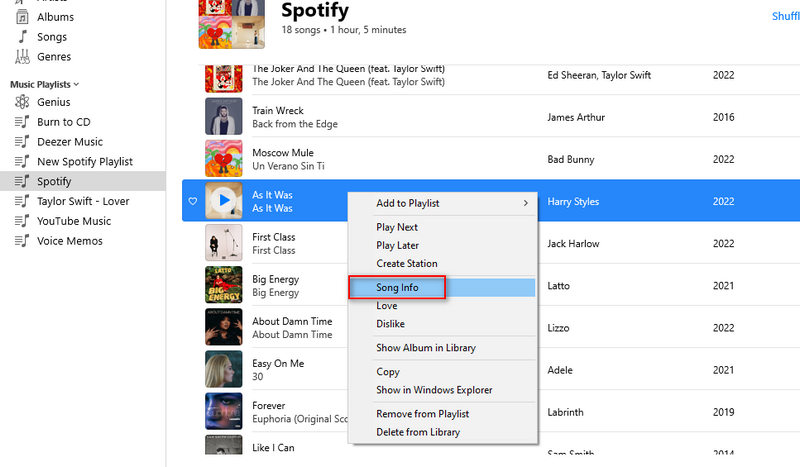
Task: Choose Delete from Library option
Action: (417, 432)
